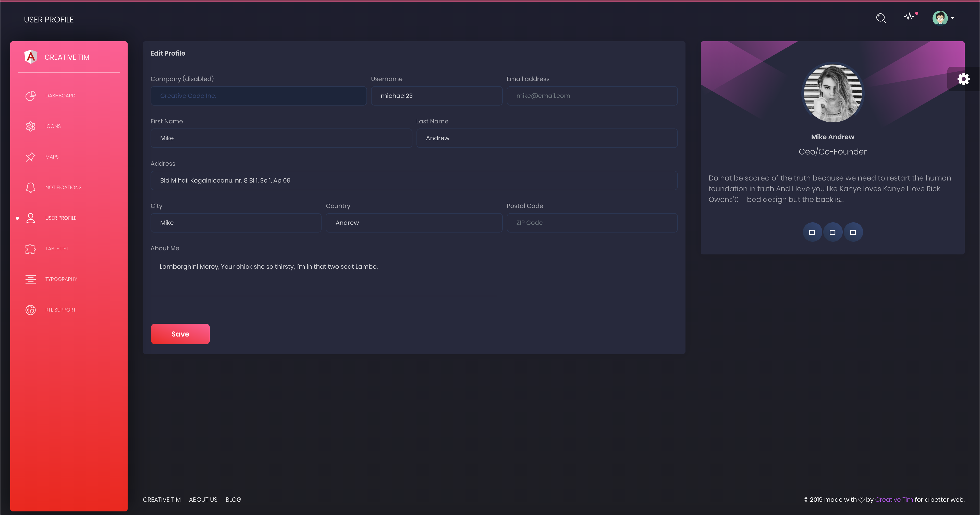Image resolution: width=980 pixels, height=515 pixels.
Task: Click the Maps pin icon
Action: [30, 157]
